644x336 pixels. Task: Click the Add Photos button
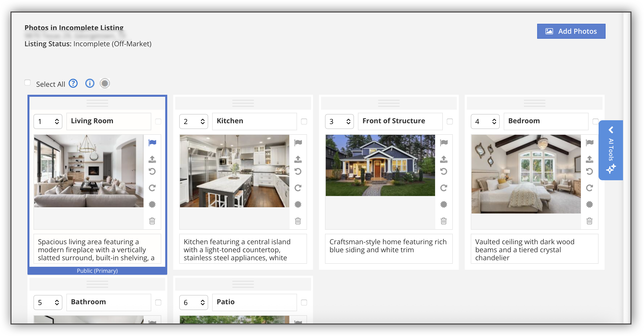[x=571, y=31]
